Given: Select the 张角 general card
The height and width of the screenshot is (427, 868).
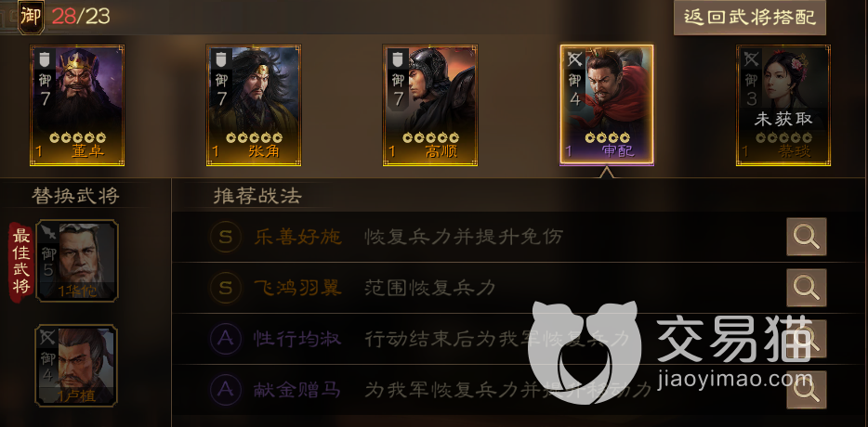Looking at the screenshot, I should (254, 105).
